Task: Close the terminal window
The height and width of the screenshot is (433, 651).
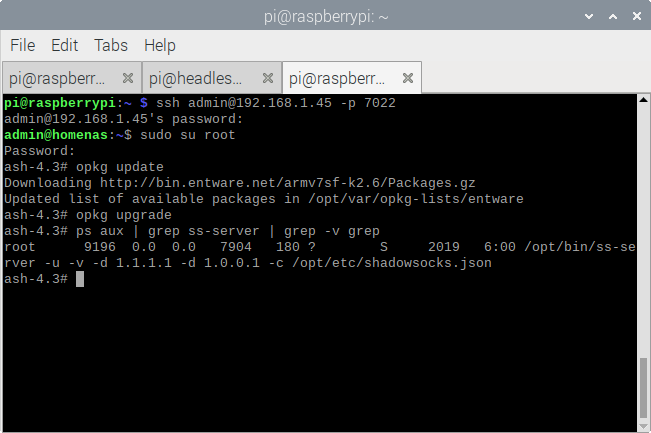Action: (x=637, y=16)
